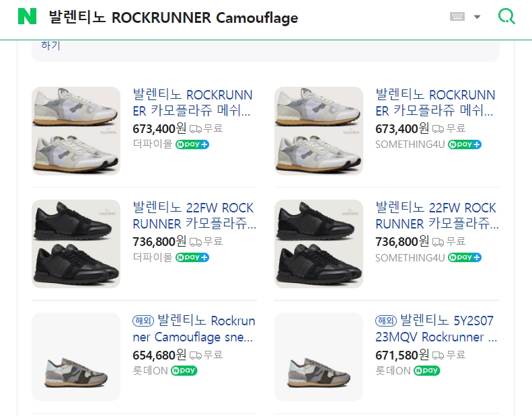Click Npay badge for 671,580원 롯데ON item
Image resolution: width=532 pixels, height=416 pixels.
click(x=426, y=370)
